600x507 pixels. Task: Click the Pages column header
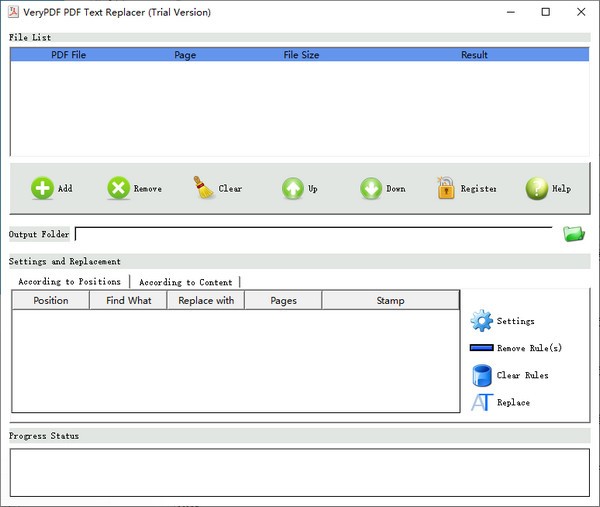coord(283,300)
